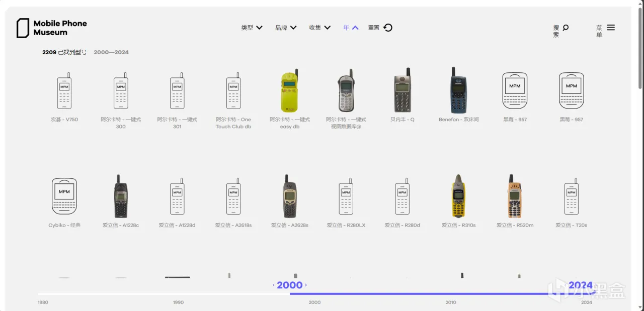
Task: Click the 2000—2024 year range text
Action: tap(111, 52)
